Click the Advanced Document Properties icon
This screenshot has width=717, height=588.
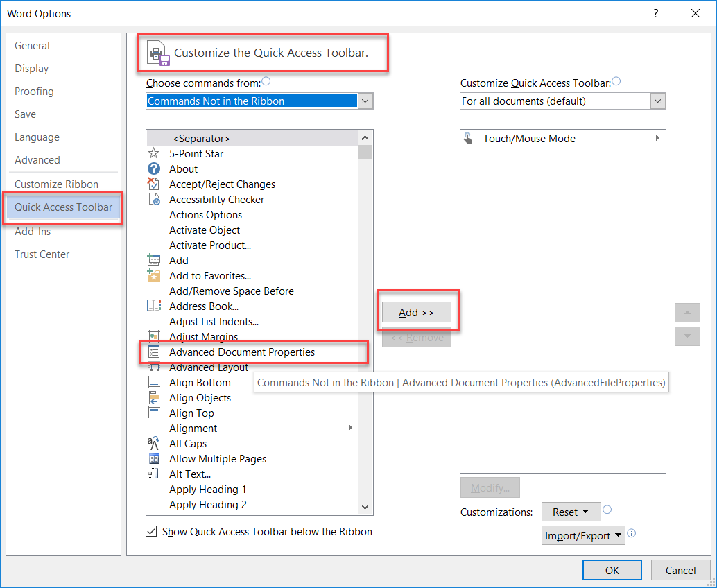pos(154,352)
